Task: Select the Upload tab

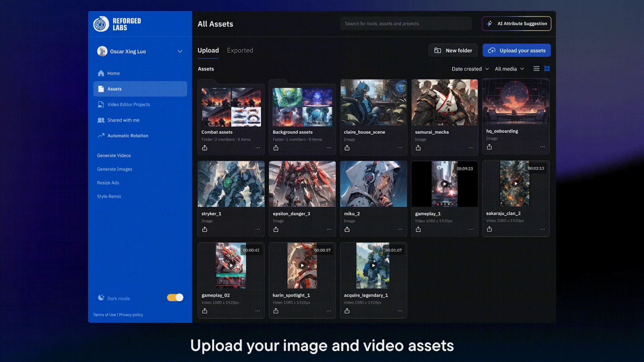Action: point(208,50)
